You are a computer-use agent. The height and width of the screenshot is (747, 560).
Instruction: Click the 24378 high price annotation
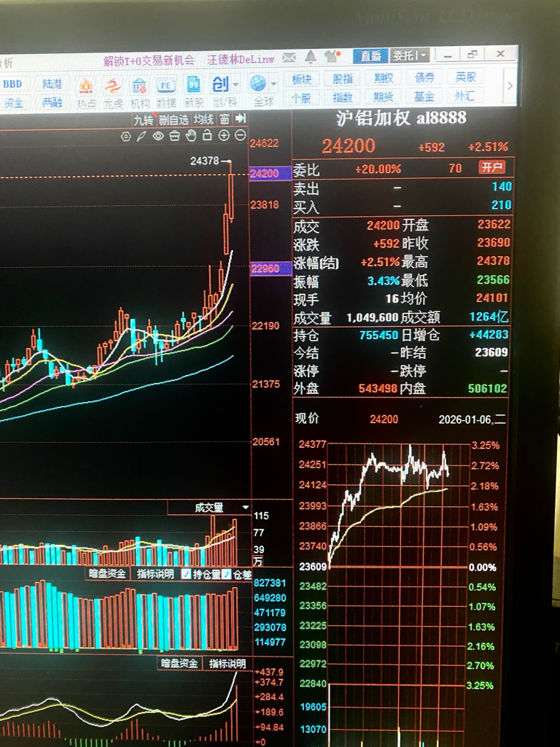pyautogui.click(x=204, y=161)
